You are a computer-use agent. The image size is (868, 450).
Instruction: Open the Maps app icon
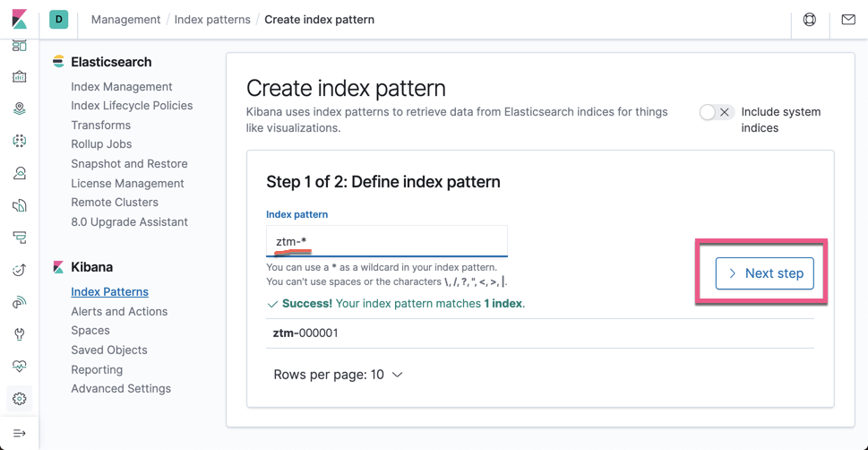(20, 108)
